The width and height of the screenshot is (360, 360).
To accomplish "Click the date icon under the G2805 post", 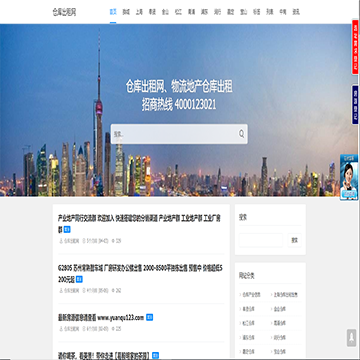I will (84, 290).
